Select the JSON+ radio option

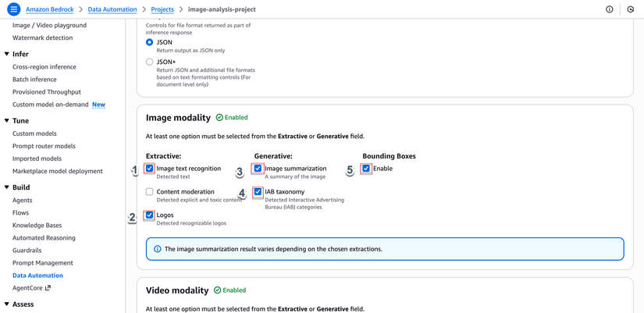coord(149,62)
